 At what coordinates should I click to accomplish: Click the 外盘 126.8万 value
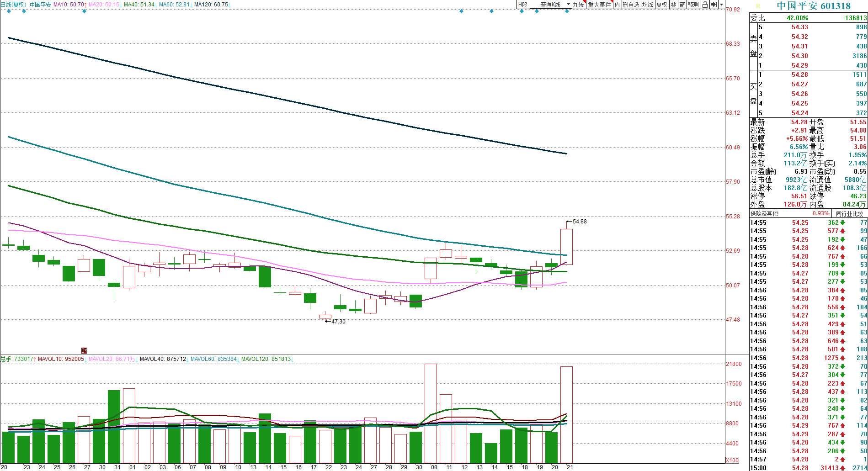[x=796, y=205]
